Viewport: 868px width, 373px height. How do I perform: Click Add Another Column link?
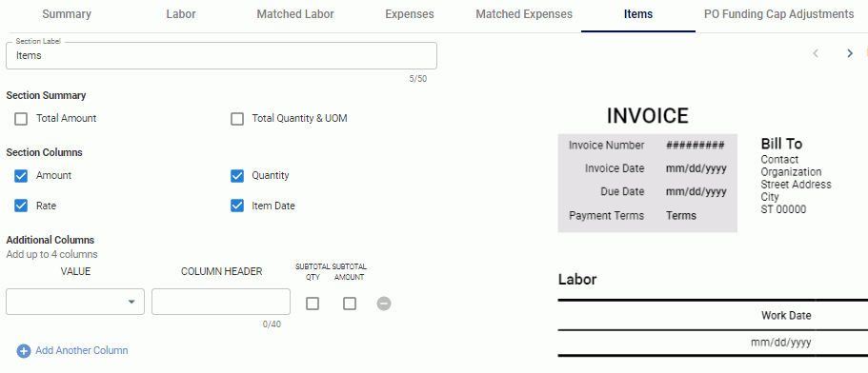(81, 350)
